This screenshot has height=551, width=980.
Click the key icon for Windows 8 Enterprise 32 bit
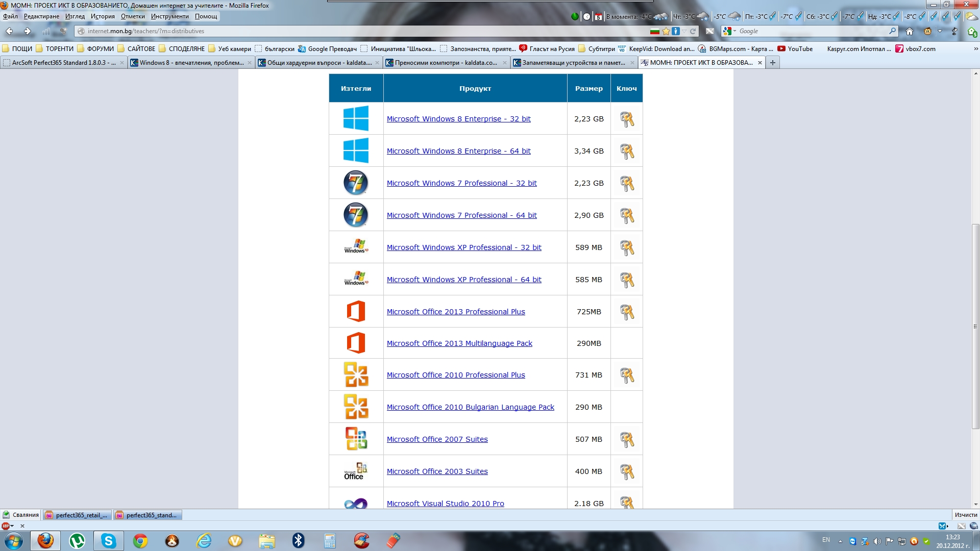(x=627, y=119)
